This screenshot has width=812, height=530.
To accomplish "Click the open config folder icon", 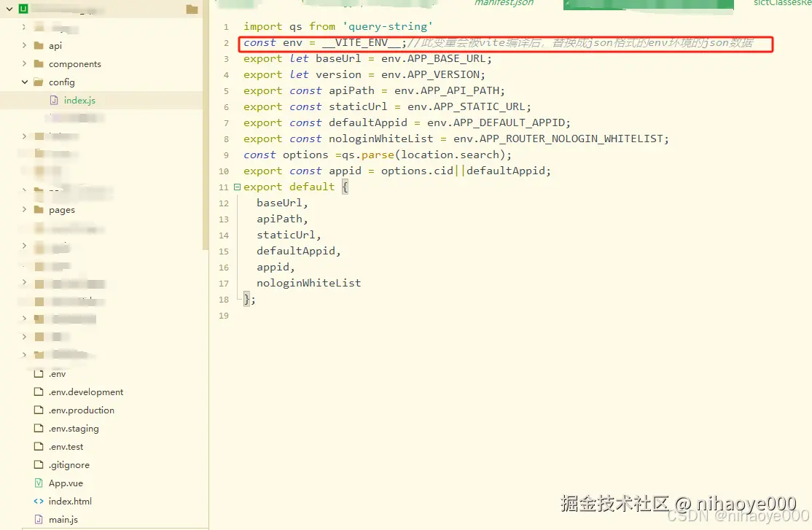I will pyautogui.click(x=39, y=82).
